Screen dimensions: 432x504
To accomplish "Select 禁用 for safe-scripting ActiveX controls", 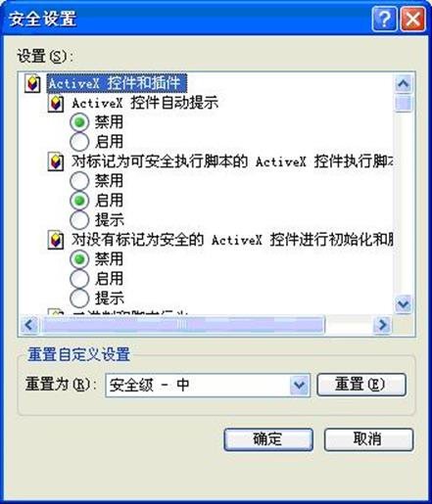I will coord(79,181).
